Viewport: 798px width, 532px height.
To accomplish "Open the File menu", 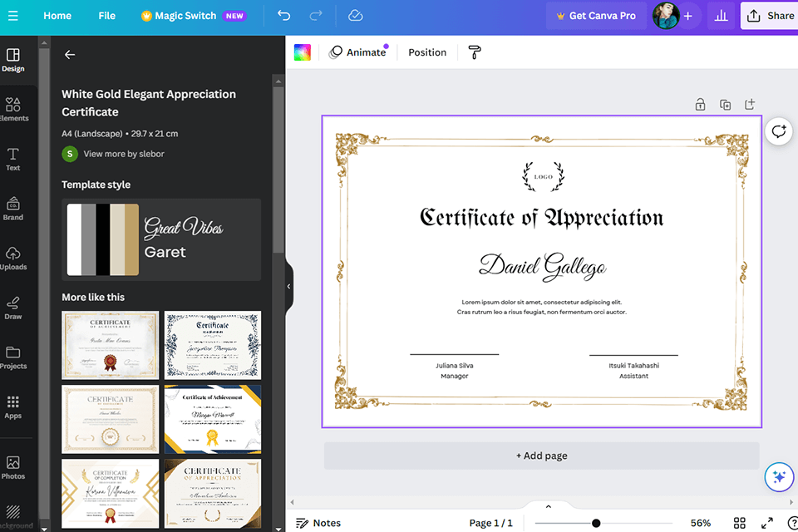I will [107, 16].
